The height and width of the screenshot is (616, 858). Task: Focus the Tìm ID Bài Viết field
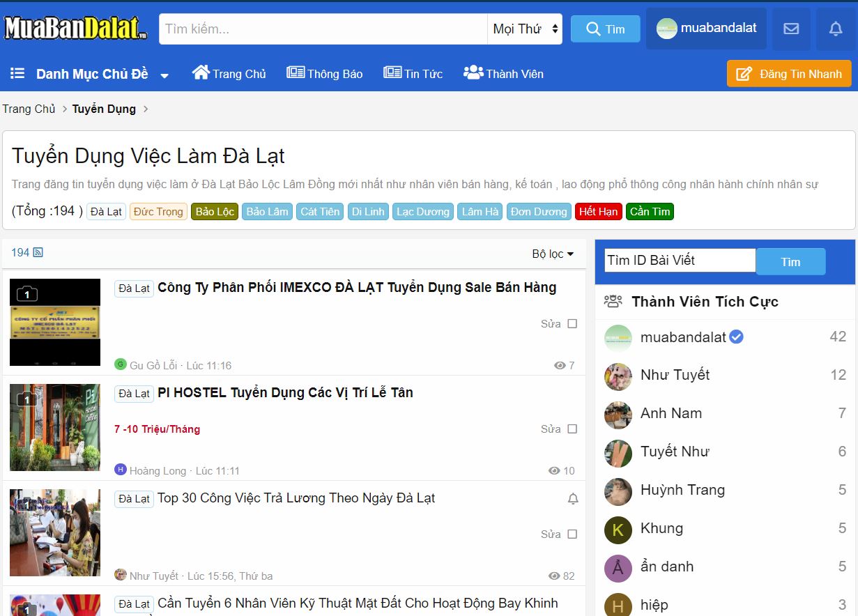tap(680, 261)
